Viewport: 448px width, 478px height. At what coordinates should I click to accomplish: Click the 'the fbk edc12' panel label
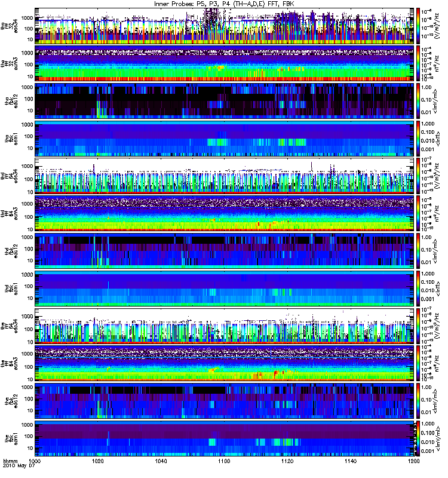click(11, 400)
